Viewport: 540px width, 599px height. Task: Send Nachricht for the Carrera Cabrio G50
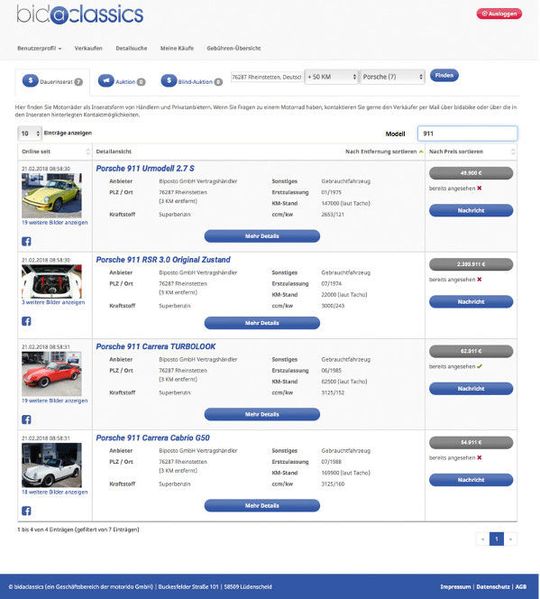(x=471, y=480)
